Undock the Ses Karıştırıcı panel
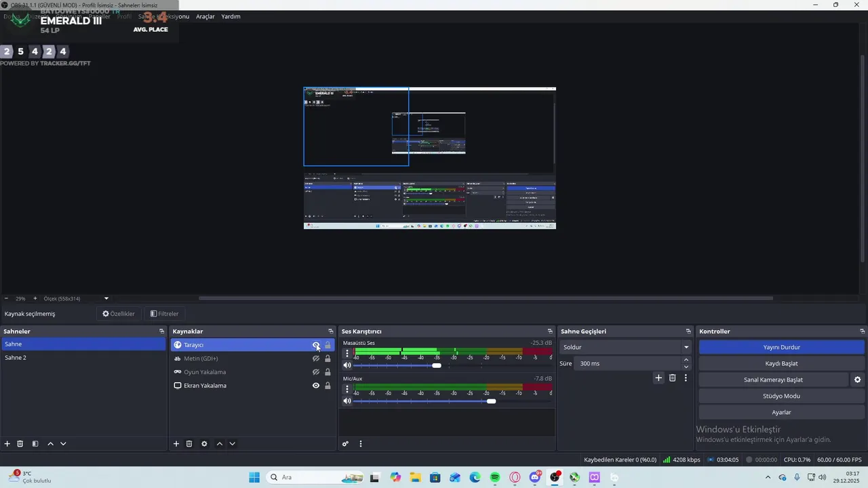This screenshot has width=868, height=488. [x=550, y=331]
